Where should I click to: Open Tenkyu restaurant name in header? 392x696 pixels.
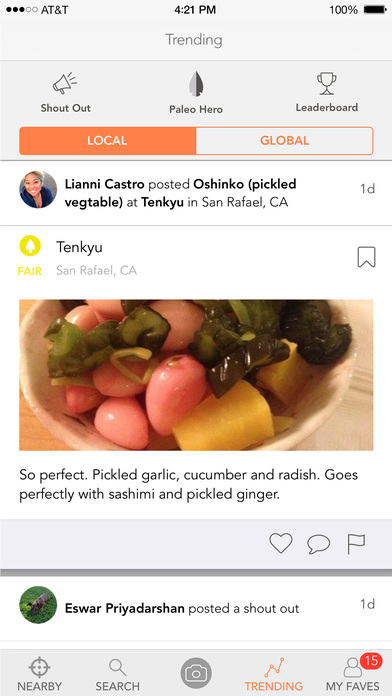coord(79,247)
